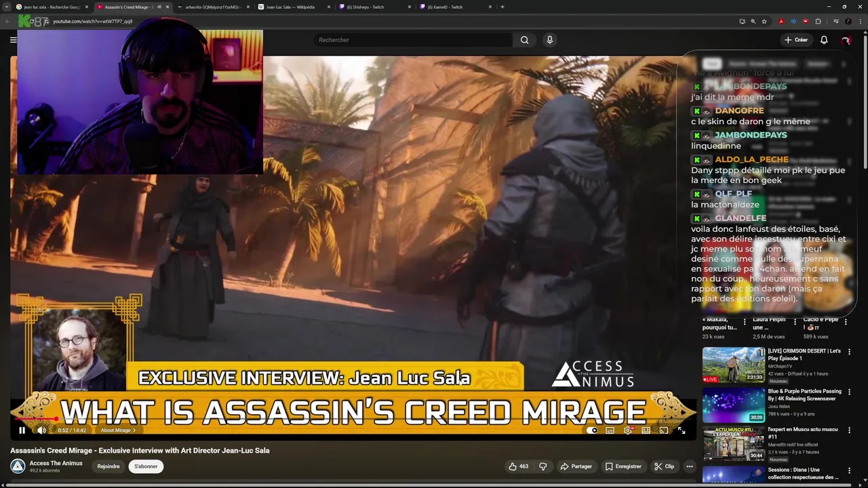868x488 pixels.
Task: Start voice search with the microphone icon
Action: pos(550,40)
